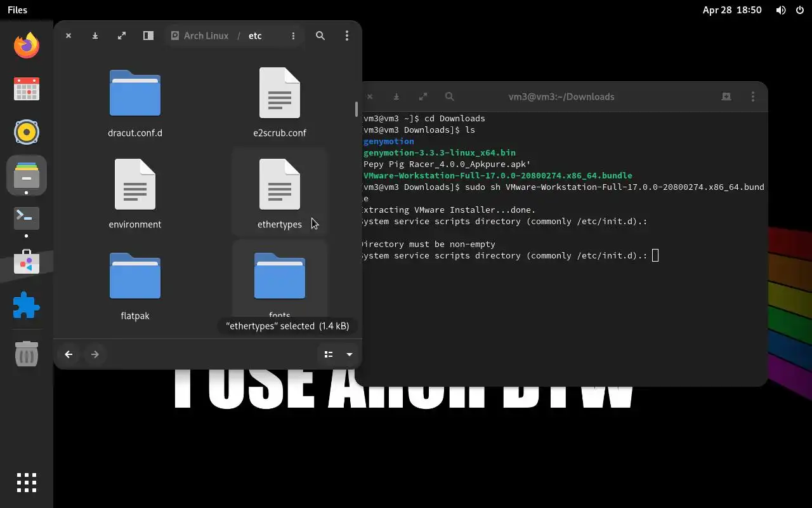This screenshot has width=812, height=508.
Task: Click the etc path bar segment
Action: [x=255, y=36]
